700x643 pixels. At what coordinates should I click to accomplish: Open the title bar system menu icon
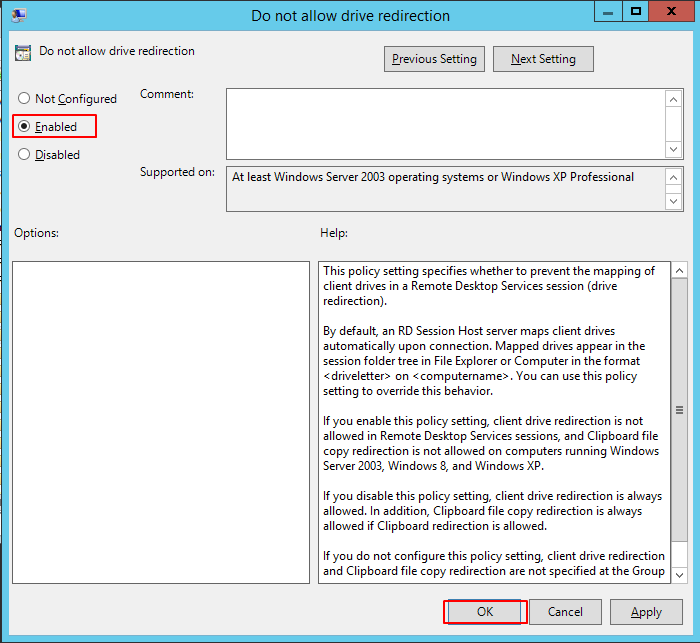[x=19, y=15]
